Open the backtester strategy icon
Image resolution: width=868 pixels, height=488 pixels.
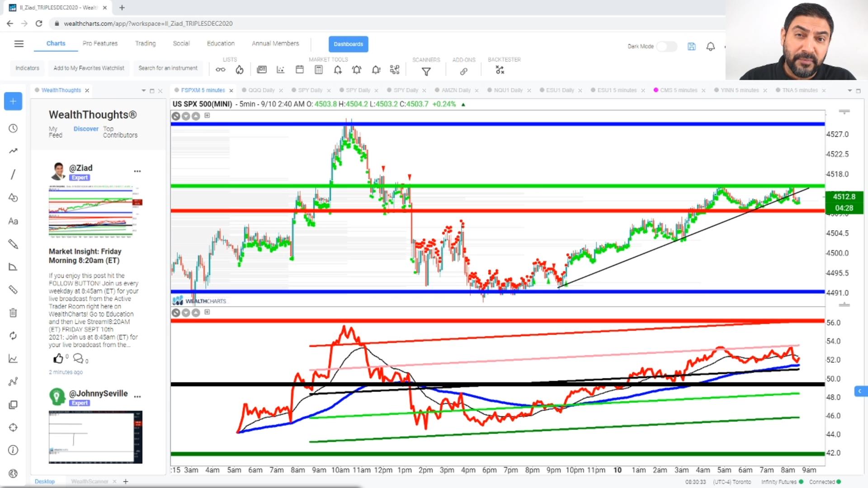tap(500, 70)
